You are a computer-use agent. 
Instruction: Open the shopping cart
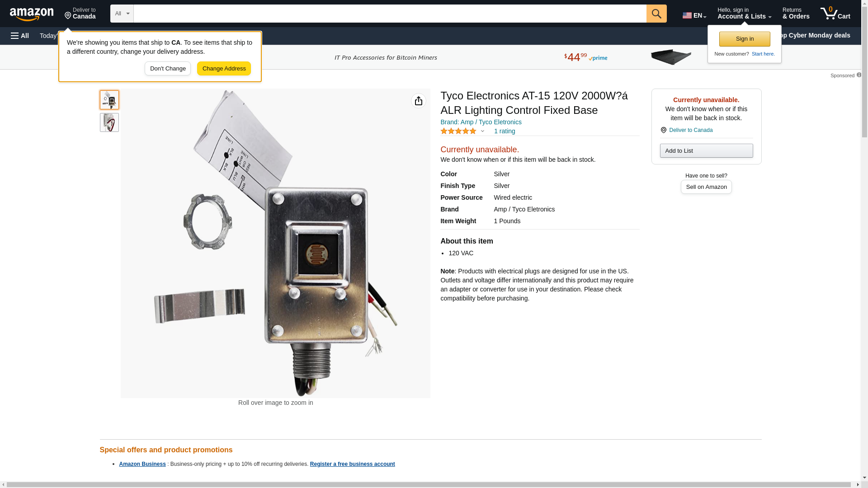click(x=835, y=13)
